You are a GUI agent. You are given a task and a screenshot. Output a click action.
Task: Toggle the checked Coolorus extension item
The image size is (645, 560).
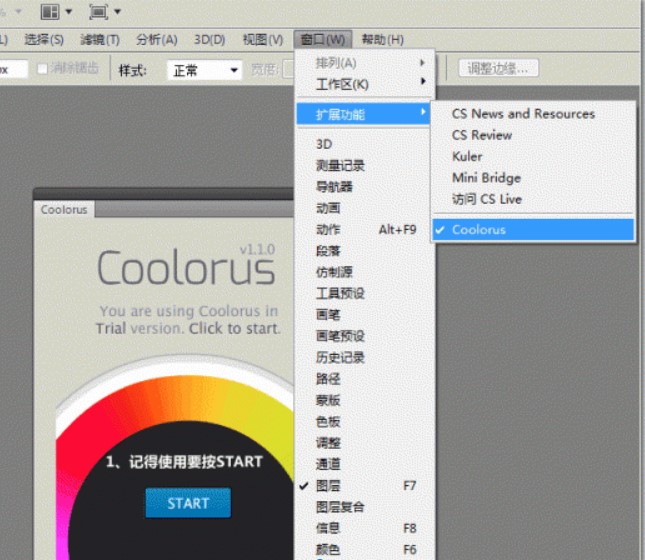coord(533,230)
